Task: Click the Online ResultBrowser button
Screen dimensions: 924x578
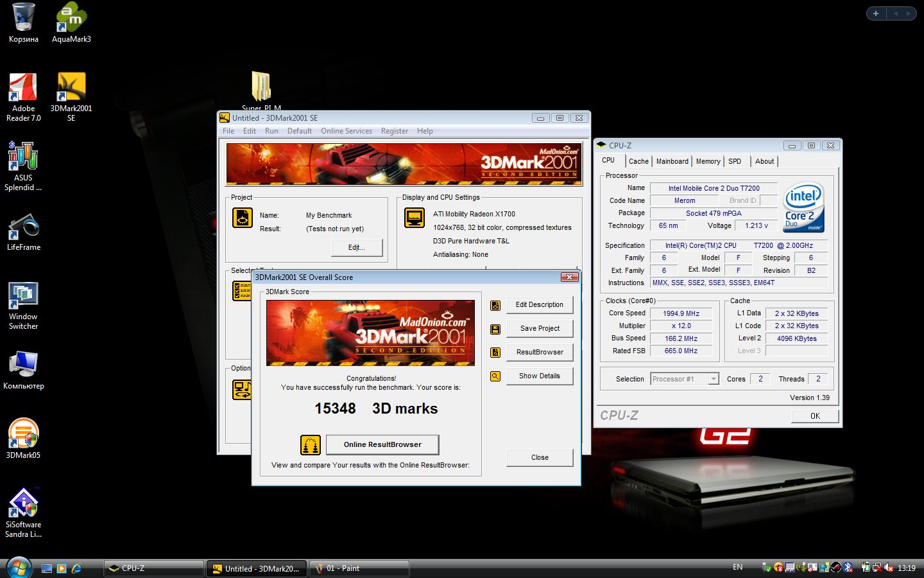Action: pos(382,444)
